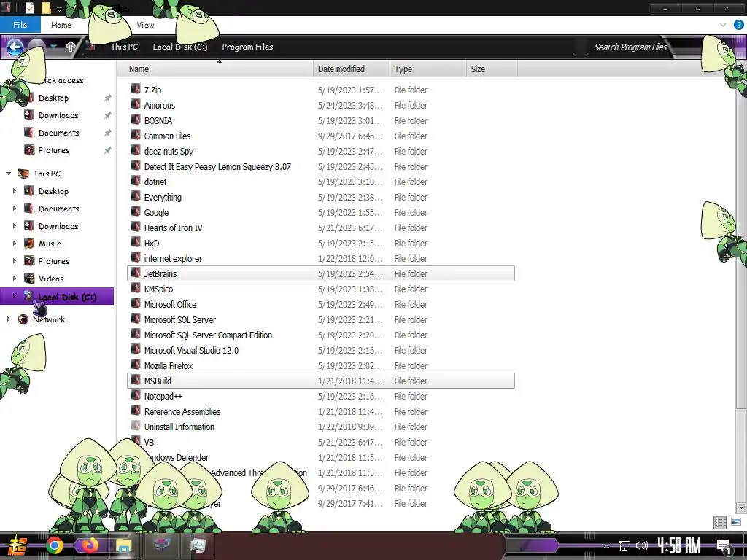Open the notification center icon

pyautogui.click(x=723, y=546)
